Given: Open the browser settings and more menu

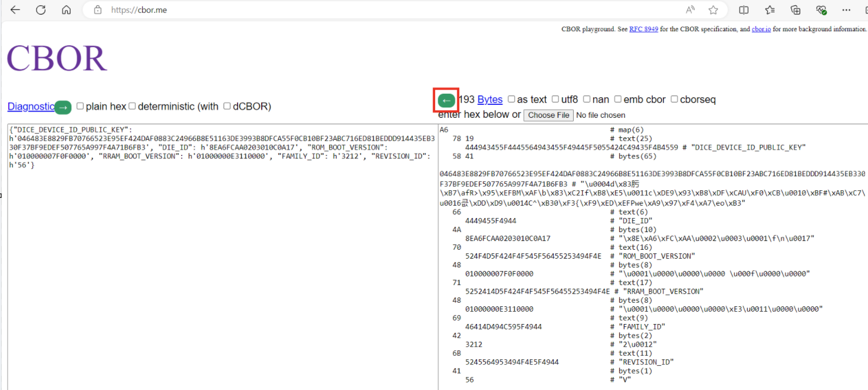Looking at the screenshot, I should click(x=847, y=10).
